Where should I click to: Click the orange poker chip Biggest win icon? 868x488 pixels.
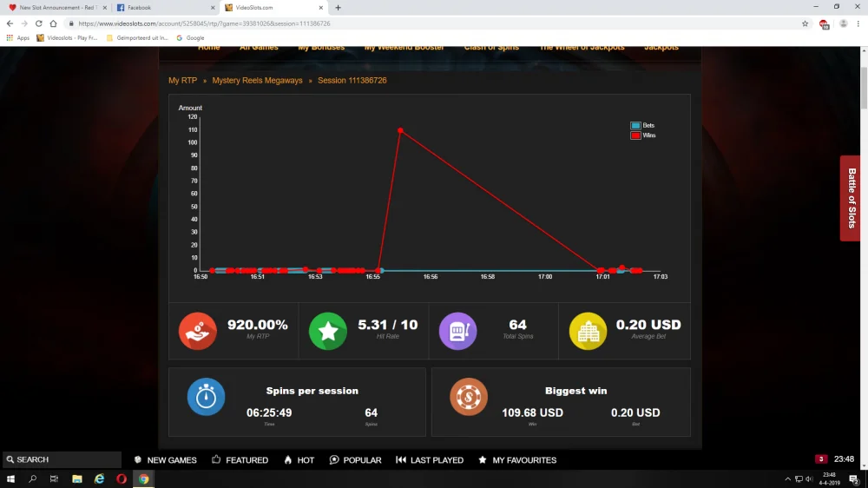[x=469, y=397]
